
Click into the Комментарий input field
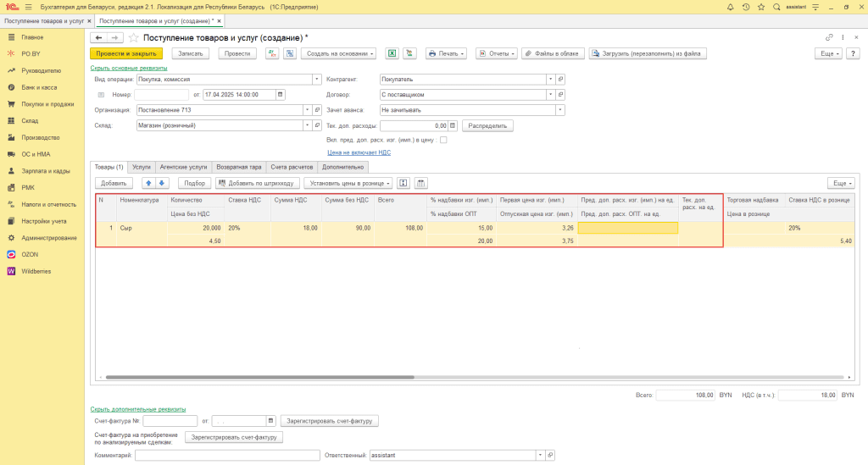[x=227, y=455]
